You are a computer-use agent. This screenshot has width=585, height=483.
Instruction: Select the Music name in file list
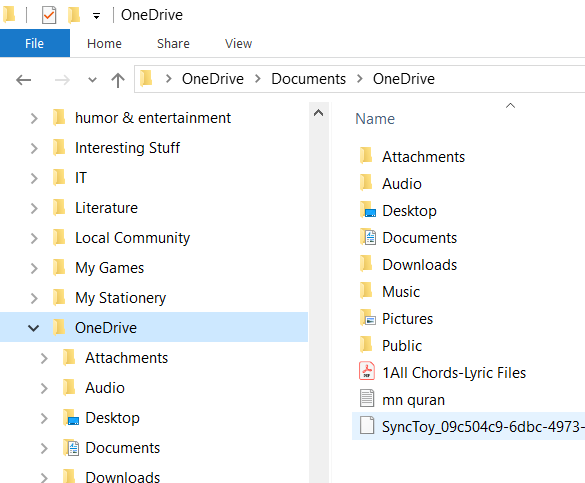401,292
